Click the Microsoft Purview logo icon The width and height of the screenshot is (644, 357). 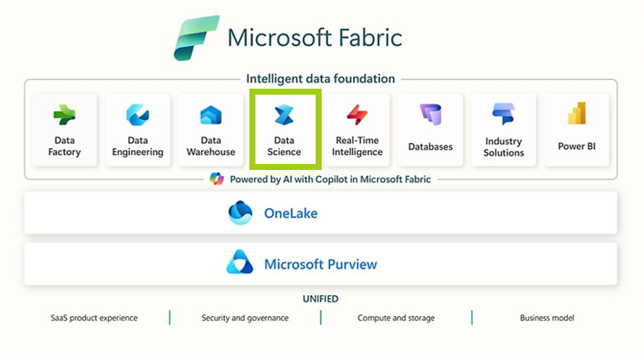(x=240, y=264)
